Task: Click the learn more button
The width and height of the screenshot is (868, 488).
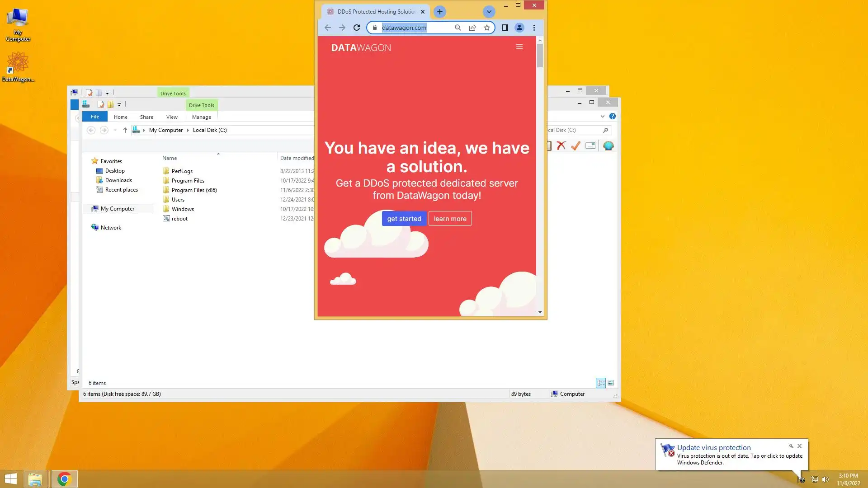Action: [450, 219]
